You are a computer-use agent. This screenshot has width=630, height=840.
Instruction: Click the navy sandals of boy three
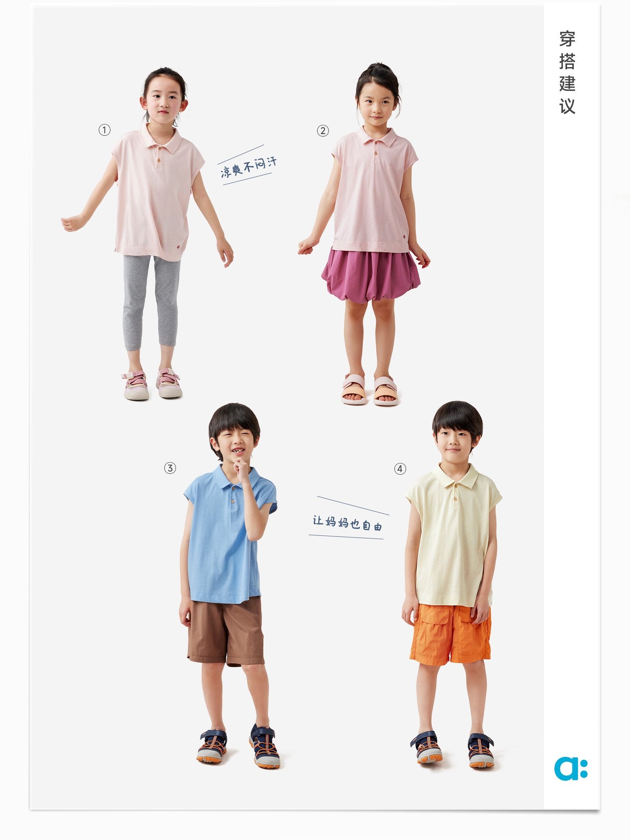tap(239, 746)
